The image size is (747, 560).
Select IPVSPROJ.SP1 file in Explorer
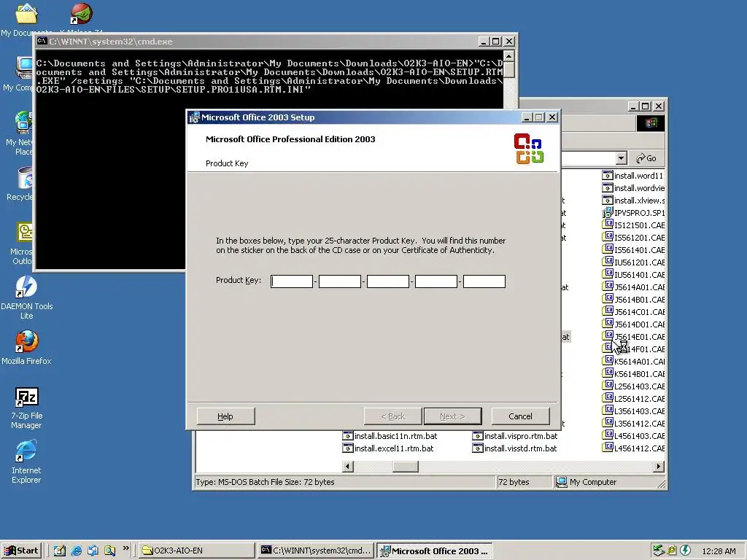[633, 213]
